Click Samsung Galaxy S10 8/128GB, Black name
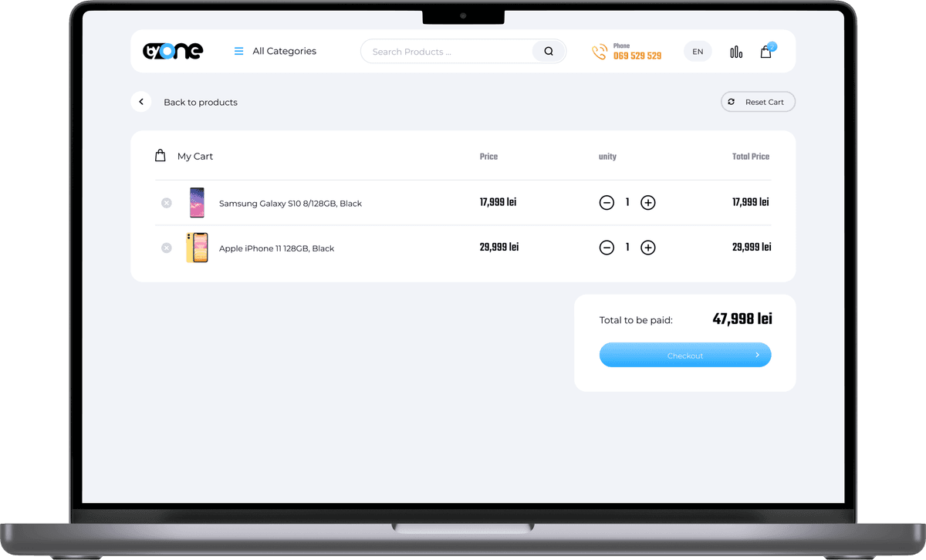Screen dimensions: 926x560 [290, 204]
